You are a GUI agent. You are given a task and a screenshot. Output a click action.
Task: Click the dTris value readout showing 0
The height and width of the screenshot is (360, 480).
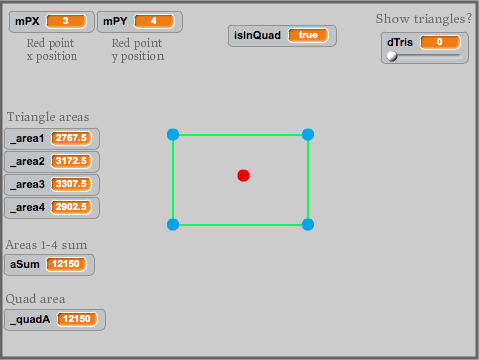[440, 42]
